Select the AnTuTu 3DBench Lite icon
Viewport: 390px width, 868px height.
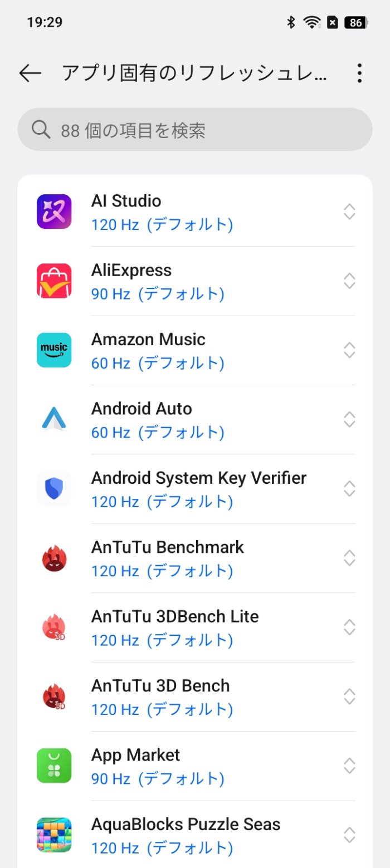click(53, 627)
